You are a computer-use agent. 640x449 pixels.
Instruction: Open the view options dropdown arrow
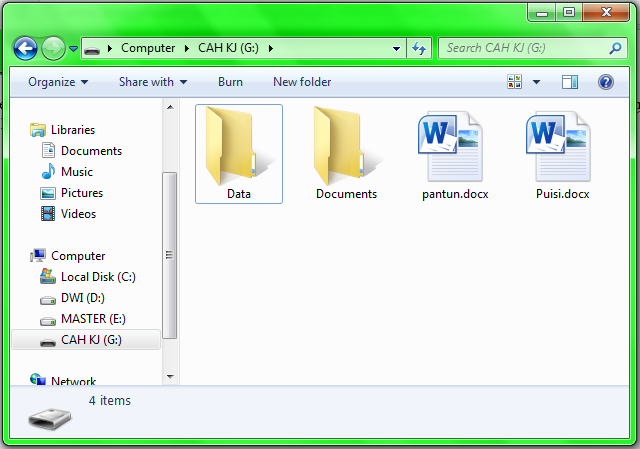pyautogui.click(x=536, y=82)
